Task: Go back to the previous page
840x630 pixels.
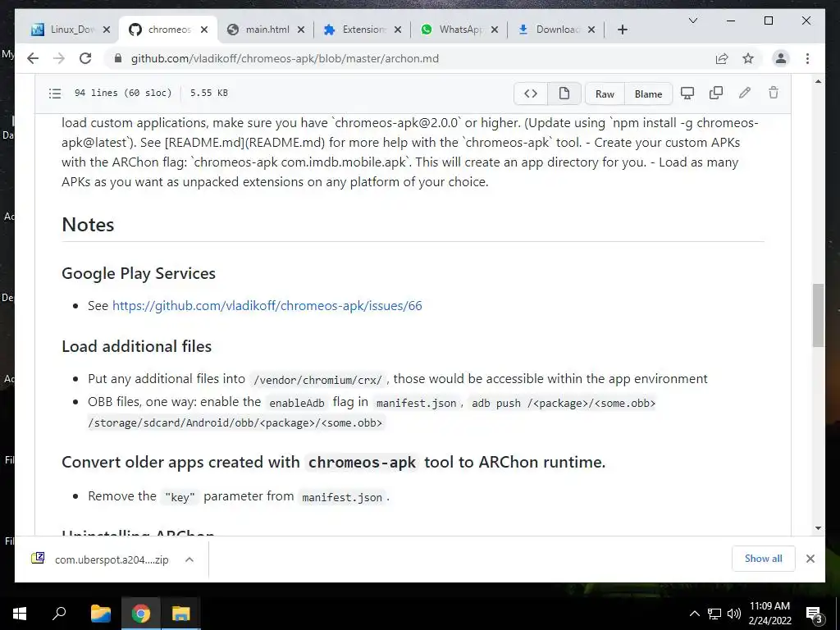Action: click(x=33, y=58)
